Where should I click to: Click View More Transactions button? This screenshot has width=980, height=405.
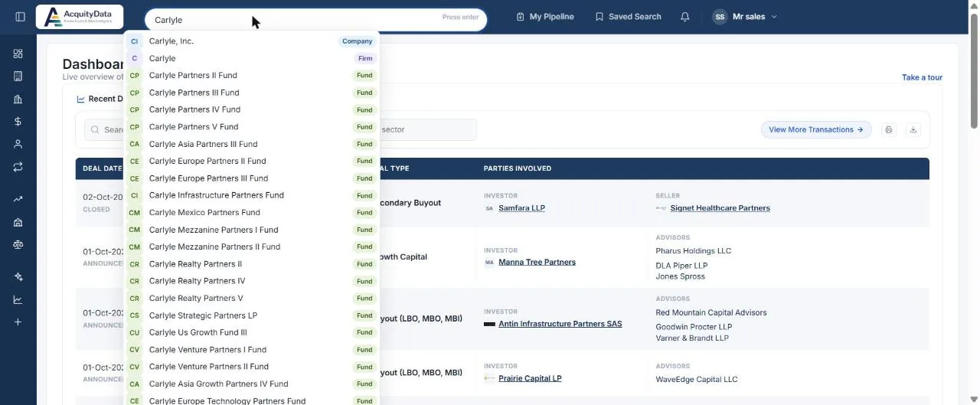(816, 129)
